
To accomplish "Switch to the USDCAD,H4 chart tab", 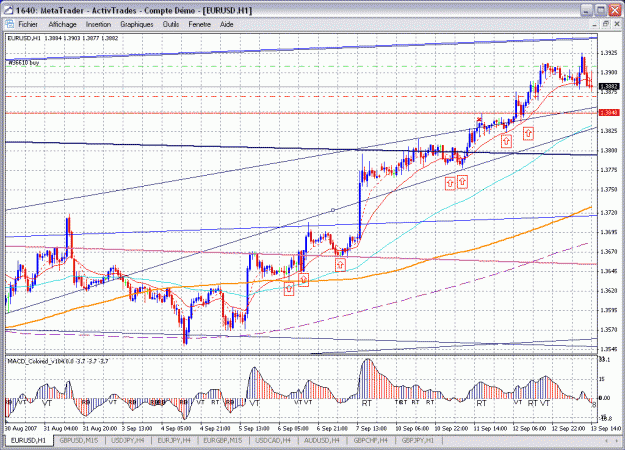I will point(273,440).
